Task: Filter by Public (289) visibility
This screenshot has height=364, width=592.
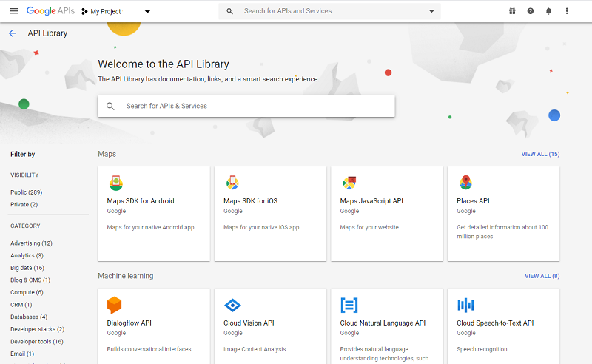Action: click(27, 192)
